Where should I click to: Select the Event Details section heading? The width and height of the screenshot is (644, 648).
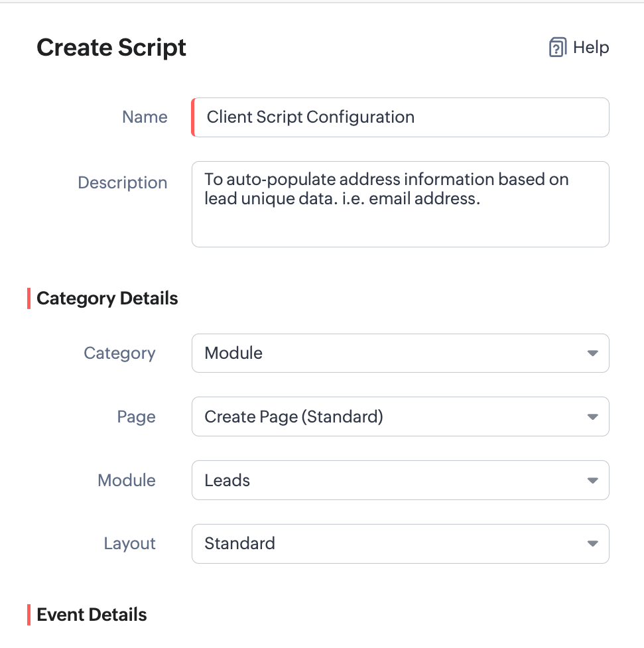92,615
